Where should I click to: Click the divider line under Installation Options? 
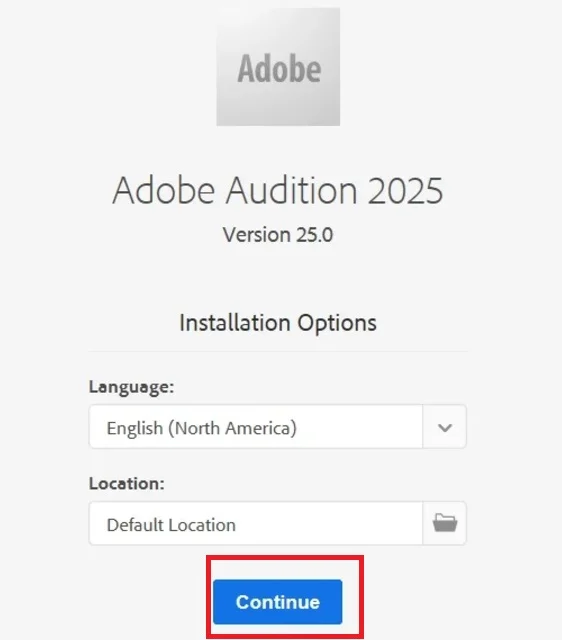(278, 351)
